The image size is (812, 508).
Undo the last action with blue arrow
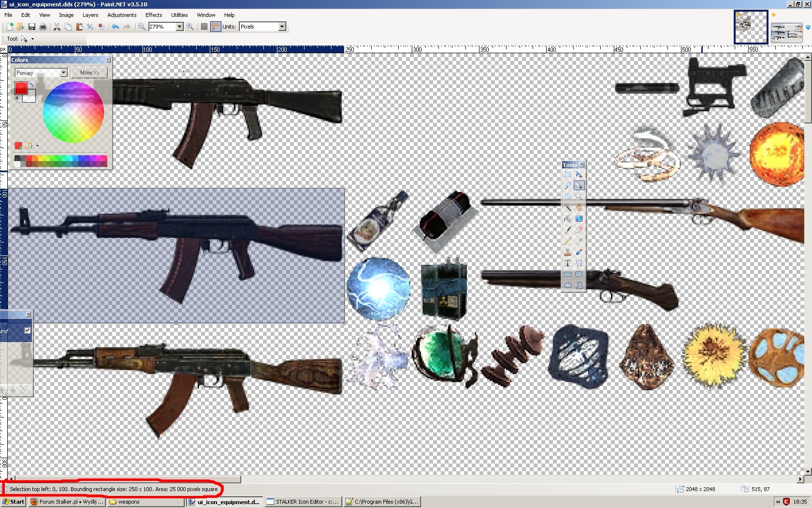tap(116, 27)
